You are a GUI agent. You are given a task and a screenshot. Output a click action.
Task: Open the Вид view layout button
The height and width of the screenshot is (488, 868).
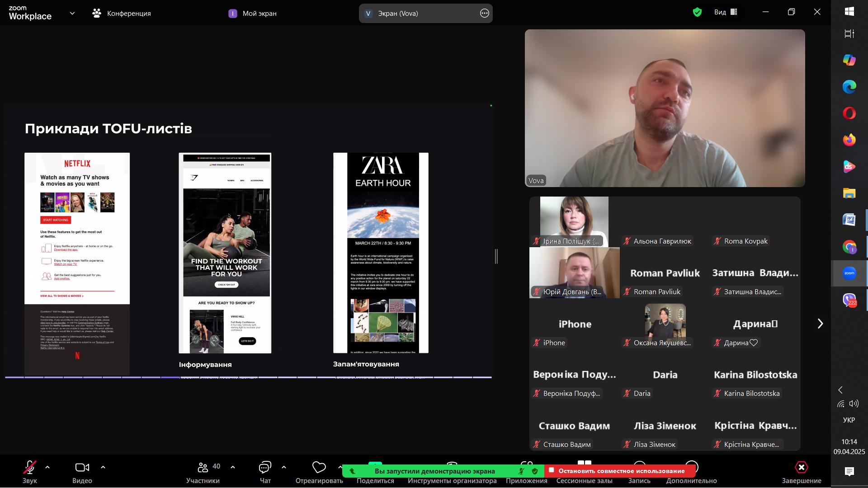pos(726,12)
